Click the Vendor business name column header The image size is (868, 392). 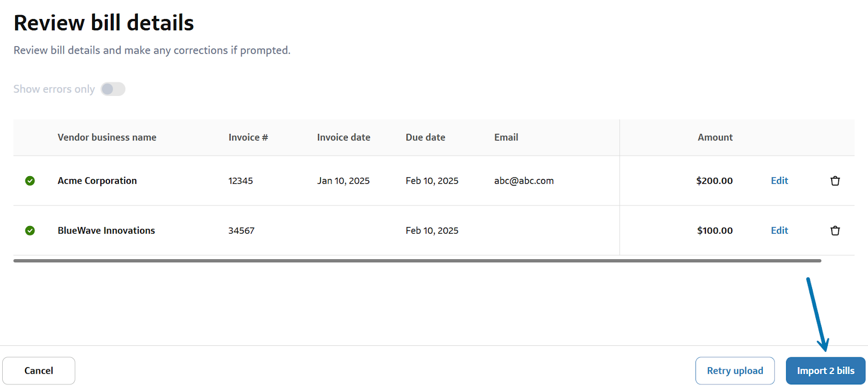[x=107, y=138]
